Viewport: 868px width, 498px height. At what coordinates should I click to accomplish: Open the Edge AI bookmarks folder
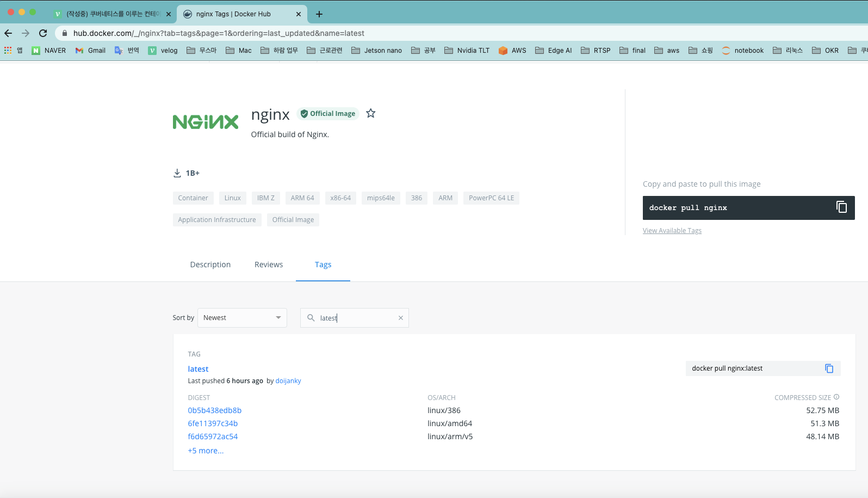554,51
